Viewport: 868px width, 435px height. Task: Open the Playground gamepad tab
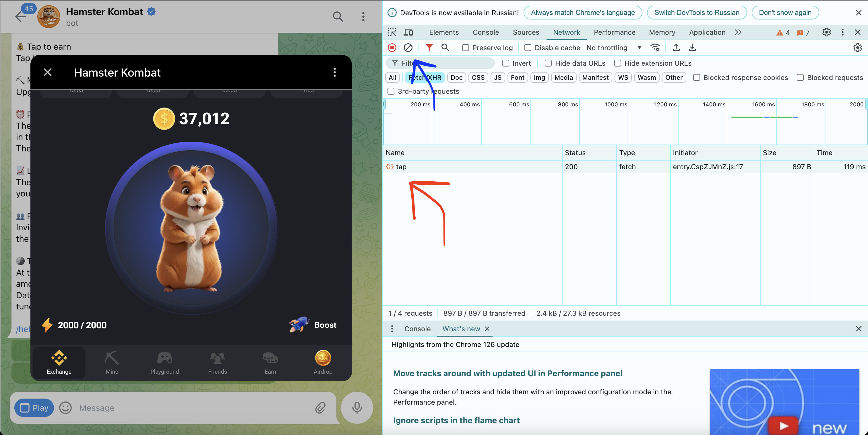165,362
